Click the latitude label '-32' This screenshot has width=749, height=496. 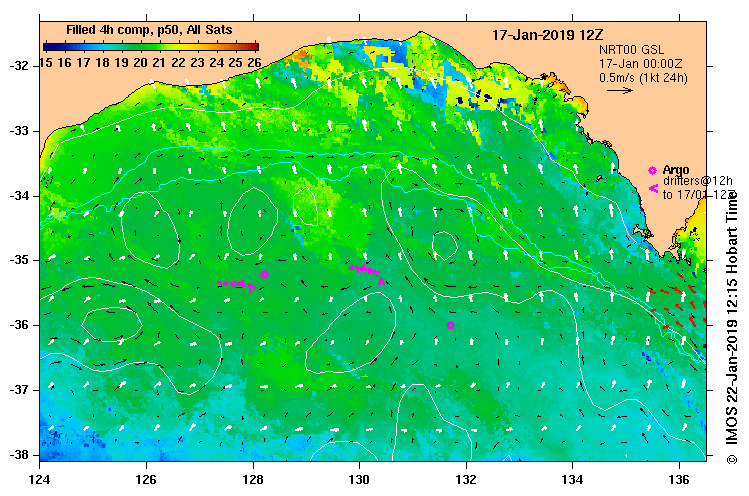coord(19,65)
